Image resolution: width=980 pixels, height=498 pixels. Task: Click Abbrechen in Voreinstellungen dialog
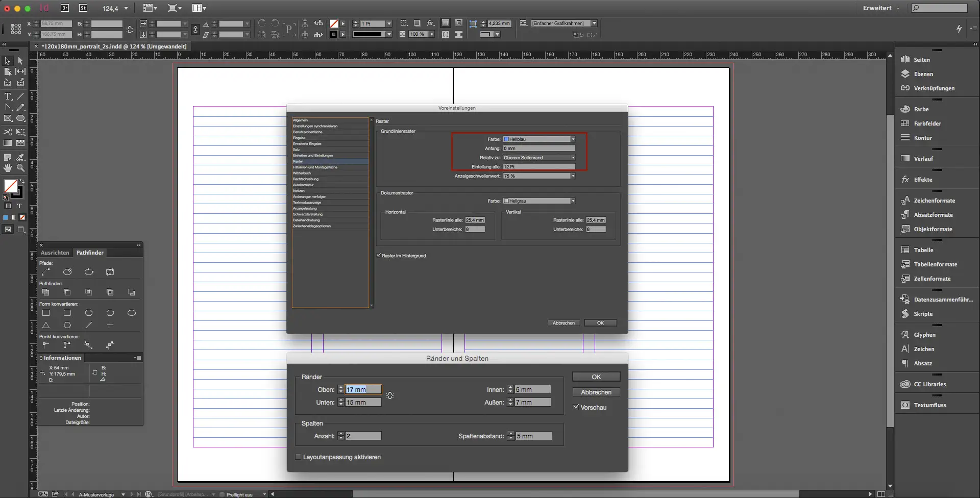tap(563, 323)
